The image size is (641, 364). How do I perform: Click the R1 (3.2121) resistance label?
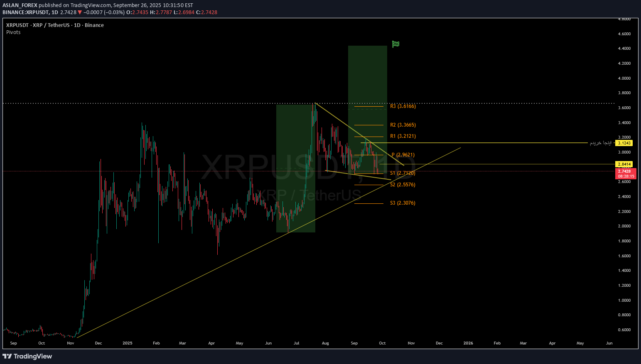403,136
